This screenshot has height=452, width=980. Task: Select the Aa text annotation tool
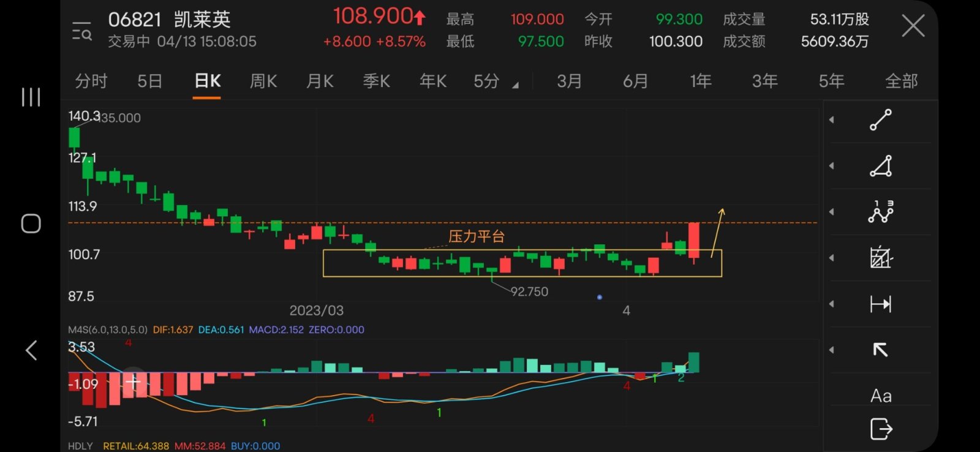coord(881,396)
